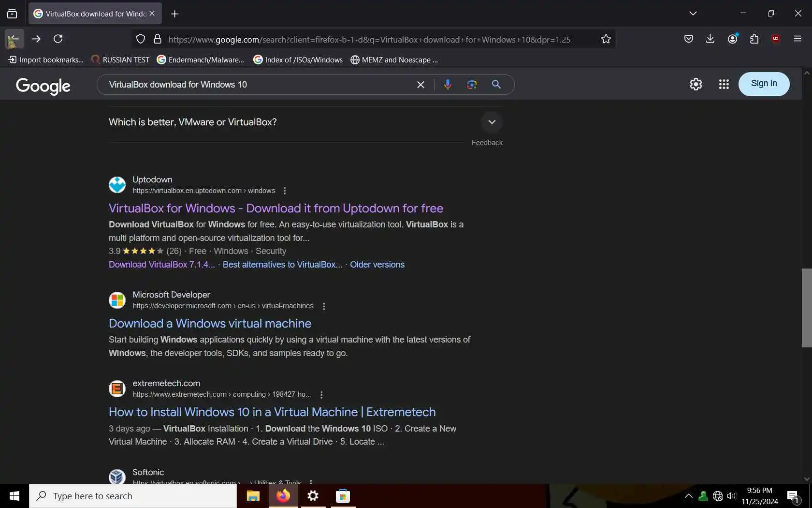Open 'VirtualBox for Windows - Download it from Uptodown'
Screen dimensions: 812x508
(x=276, y=209)
